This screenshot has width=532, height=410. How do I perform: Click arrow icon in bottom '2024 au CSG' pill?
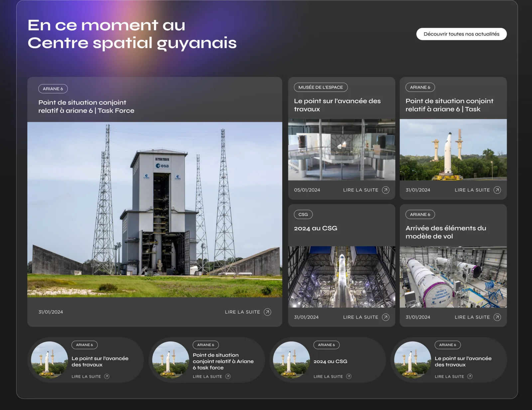(x=348, y=376)
